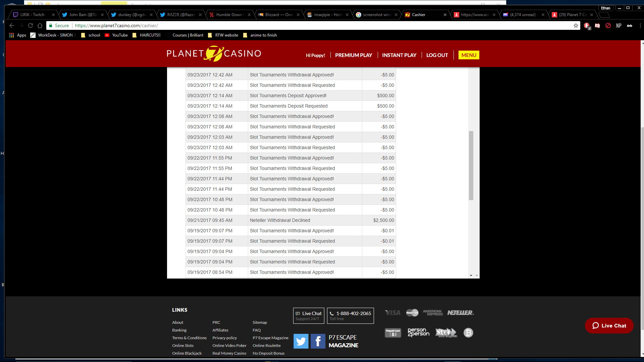Open the About footer link
Screen dimensions: 644x362
(177, 322)
